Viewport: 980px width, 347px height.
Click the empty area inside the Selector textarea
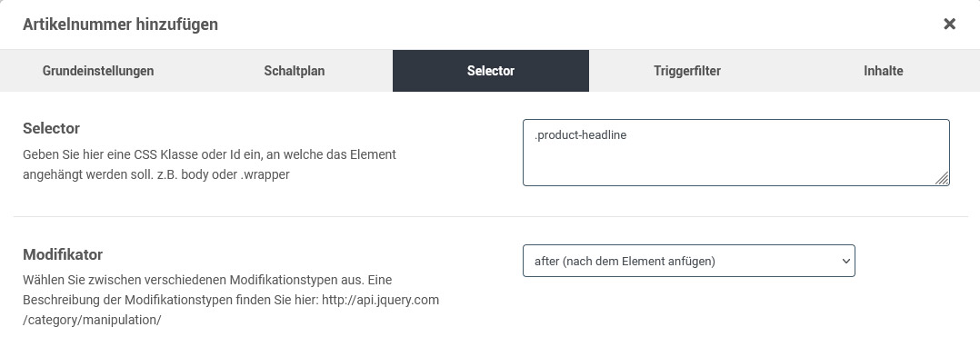click(x=735, y=164)
